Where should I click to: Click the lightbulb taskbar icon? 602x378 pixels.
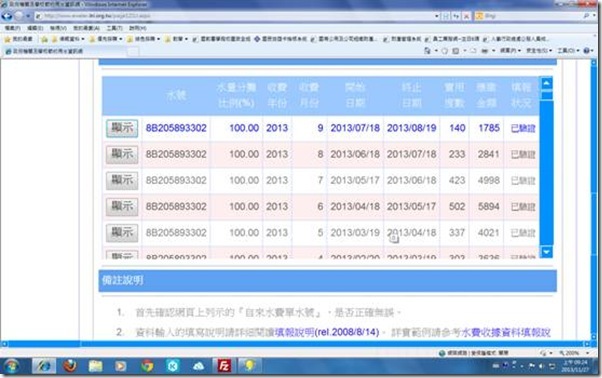[249, 366]
